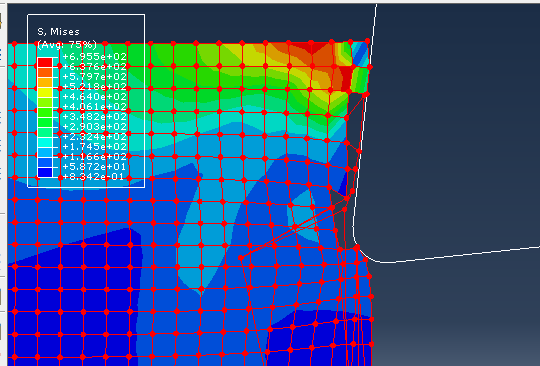Image resolution: width=540 pixels, height=366 pixels.
Task: Select the minimum legend value +8.342e-01
Action: [x=93, y=177]
